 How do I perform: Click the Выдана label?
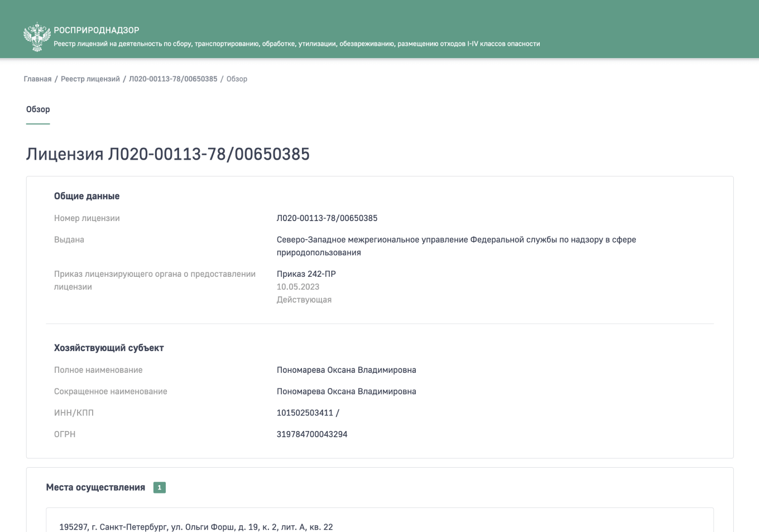69,239
